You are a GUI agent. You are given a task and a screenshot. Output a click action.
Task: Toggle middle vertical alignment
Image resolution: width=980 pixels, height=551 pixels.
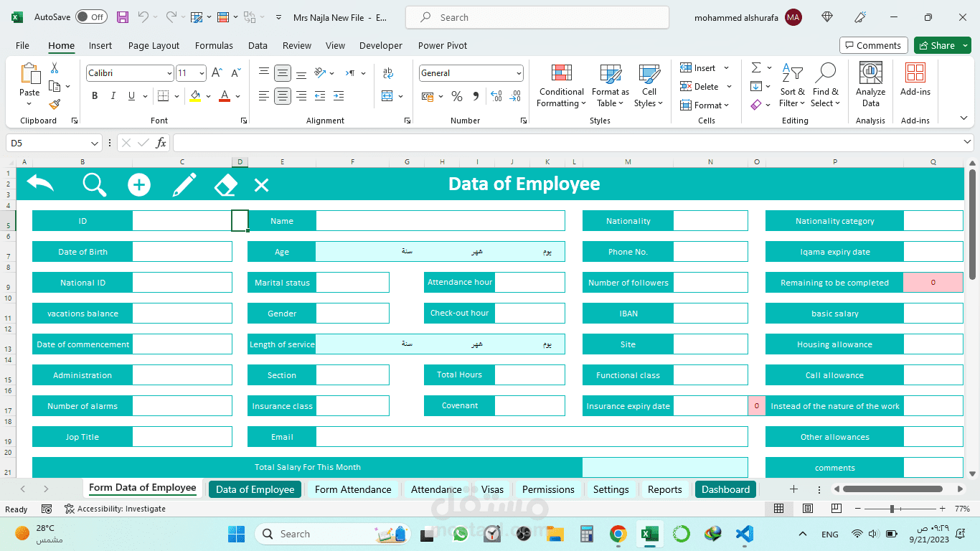283,73
